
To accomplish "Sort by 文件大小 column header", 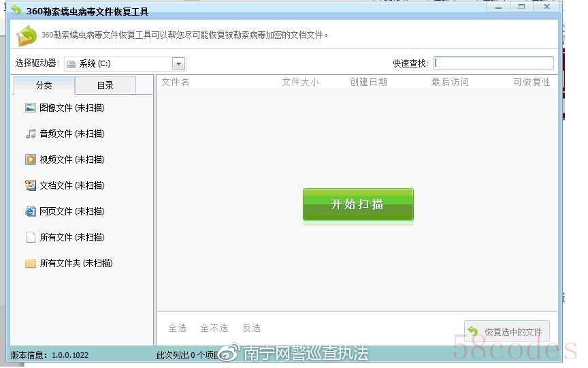I will [300, 82].
